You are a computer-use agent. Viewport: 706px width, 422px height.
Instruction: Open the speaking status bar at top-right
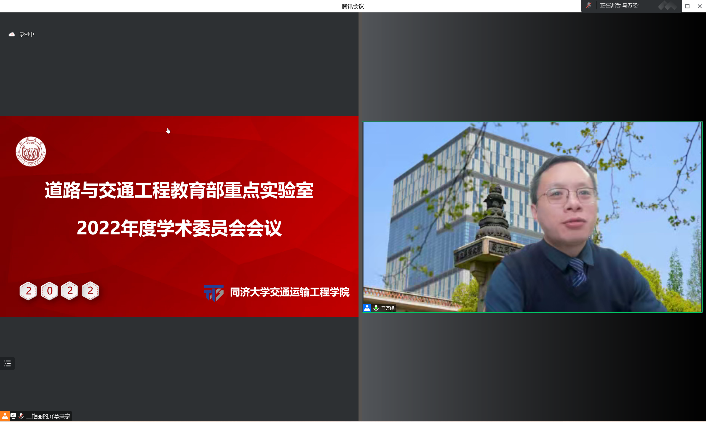coord(620,5)
